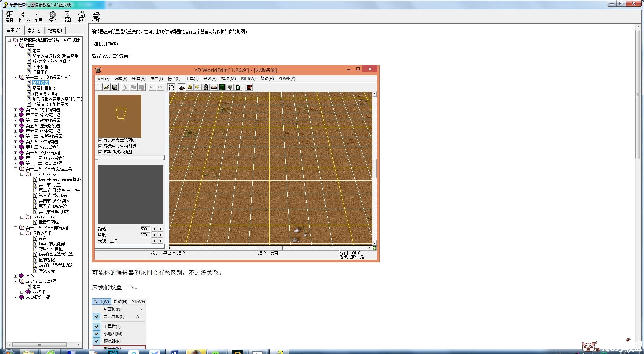
Task: Click the open folder icon in WorldEdit
Action: 106,87
